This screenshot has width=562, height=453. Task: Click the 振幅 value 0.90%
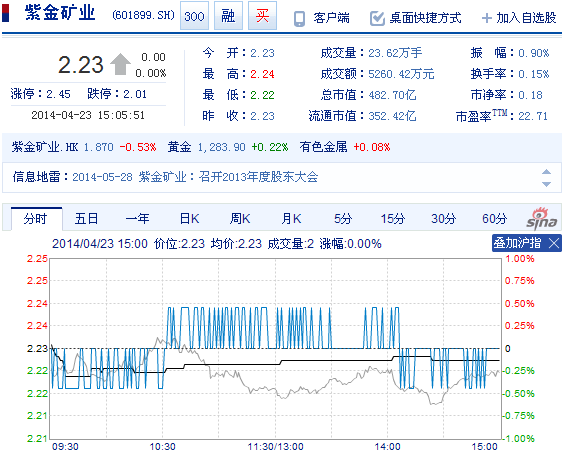pos(534,53)
